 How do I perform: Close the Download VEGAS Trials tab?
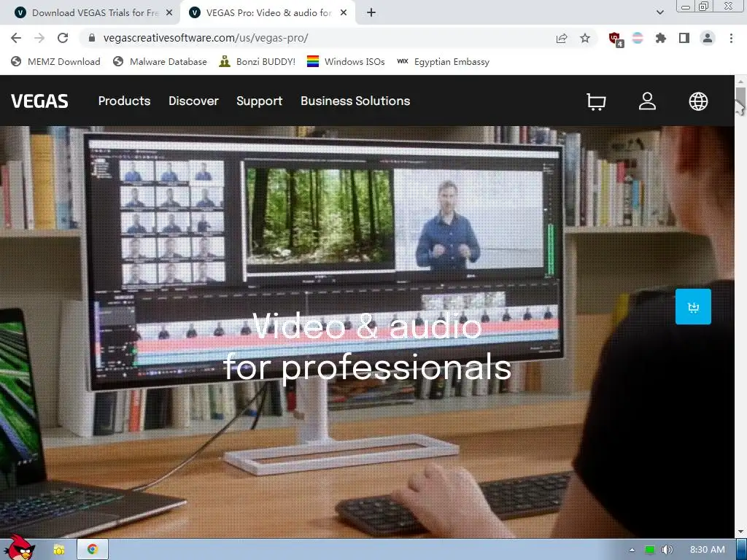169,13
